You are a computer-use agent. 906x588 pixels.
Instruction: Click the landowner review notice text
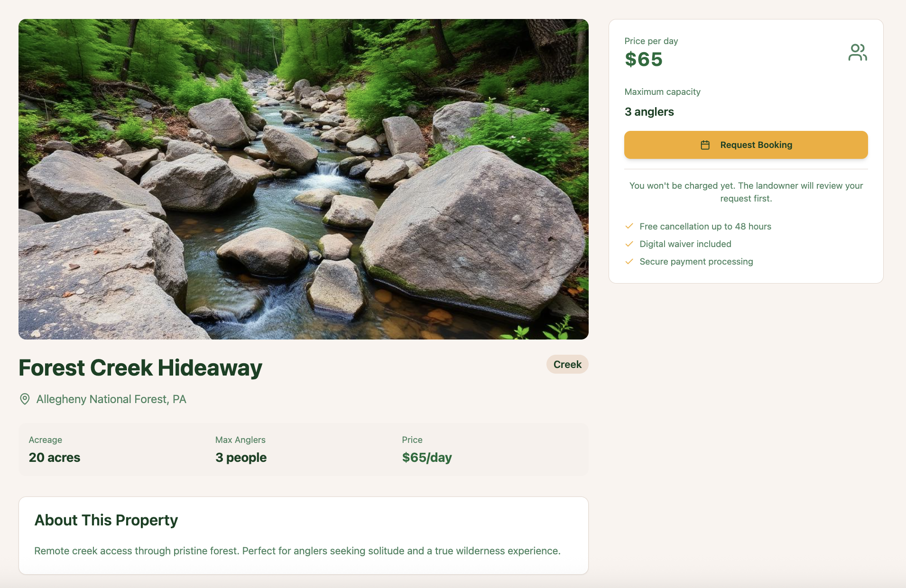(746, 192)
